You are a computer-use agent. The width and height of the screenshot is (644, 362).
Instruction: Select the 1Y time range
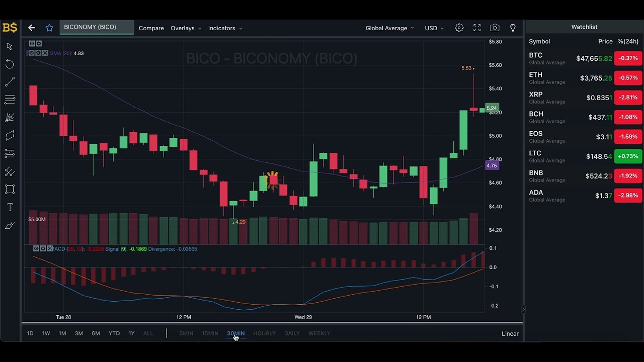pos(131,333)
